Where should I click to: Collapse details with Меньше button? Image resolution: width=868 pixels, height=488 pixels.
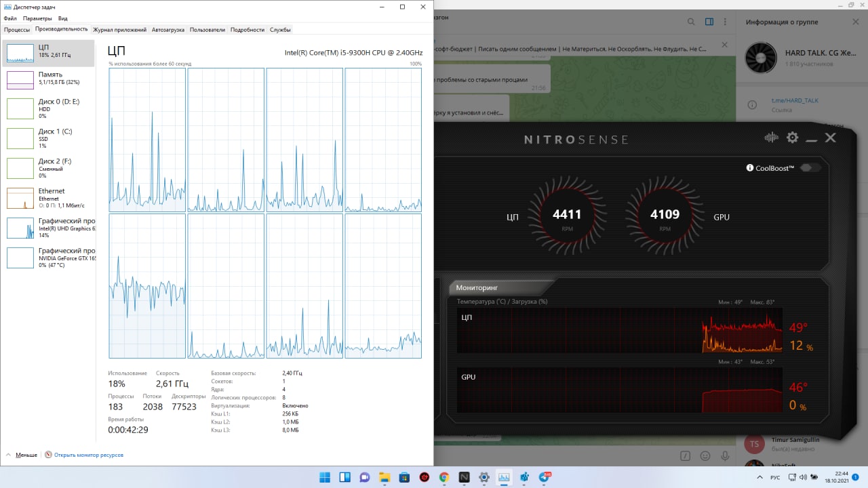point(22,455)
